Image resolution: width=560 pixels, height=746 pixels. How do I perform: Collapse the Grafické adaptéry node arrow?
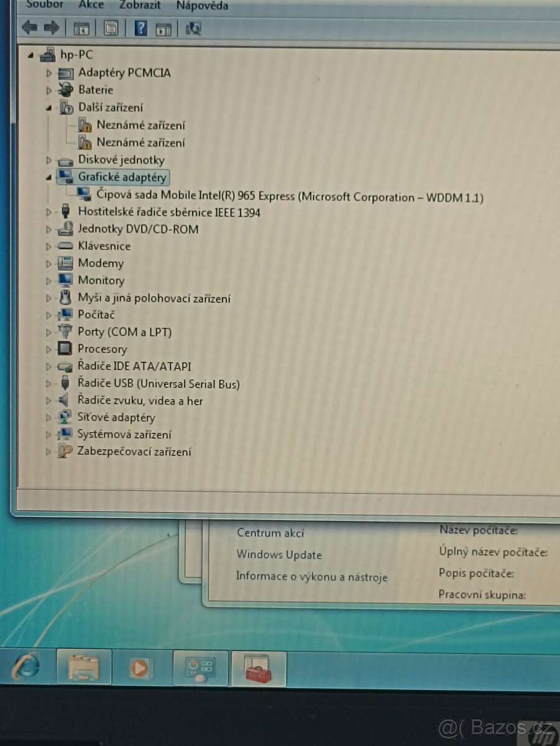(x=49, y=177)
